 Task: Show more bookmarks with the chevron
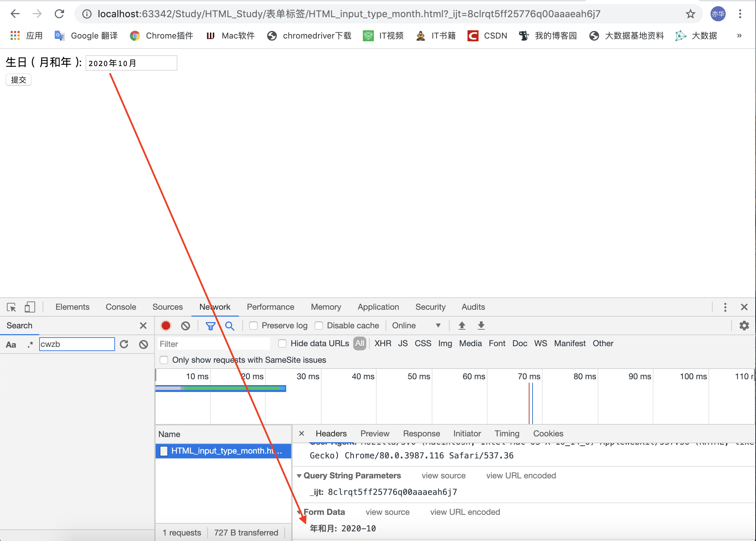739,35
